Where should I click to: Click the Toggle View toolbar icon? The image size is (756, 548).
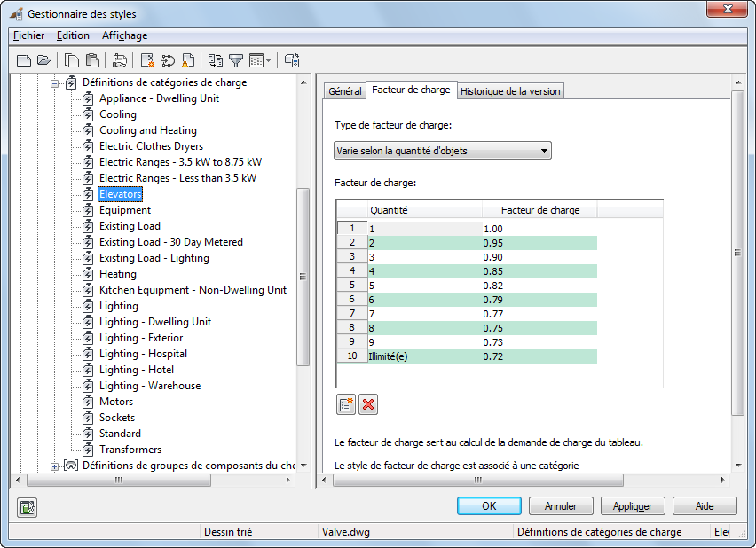tap(215, 60)
